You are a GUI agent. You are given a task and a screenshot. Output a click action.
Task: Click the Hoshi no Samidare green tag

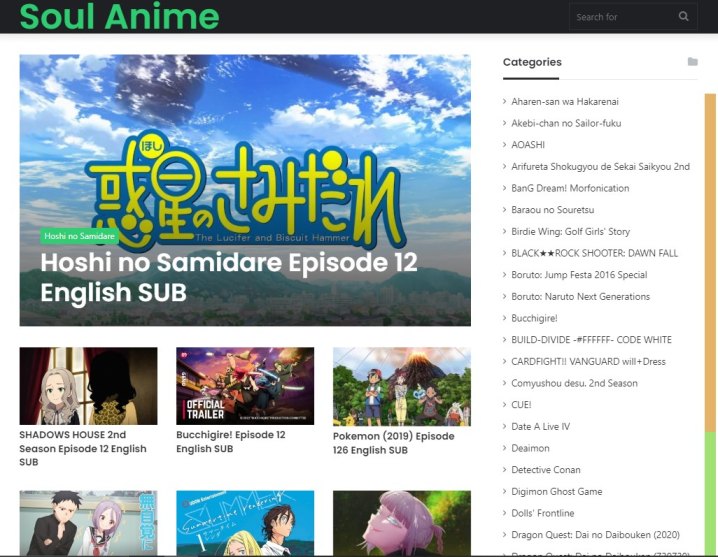click(x=79, y=236)
